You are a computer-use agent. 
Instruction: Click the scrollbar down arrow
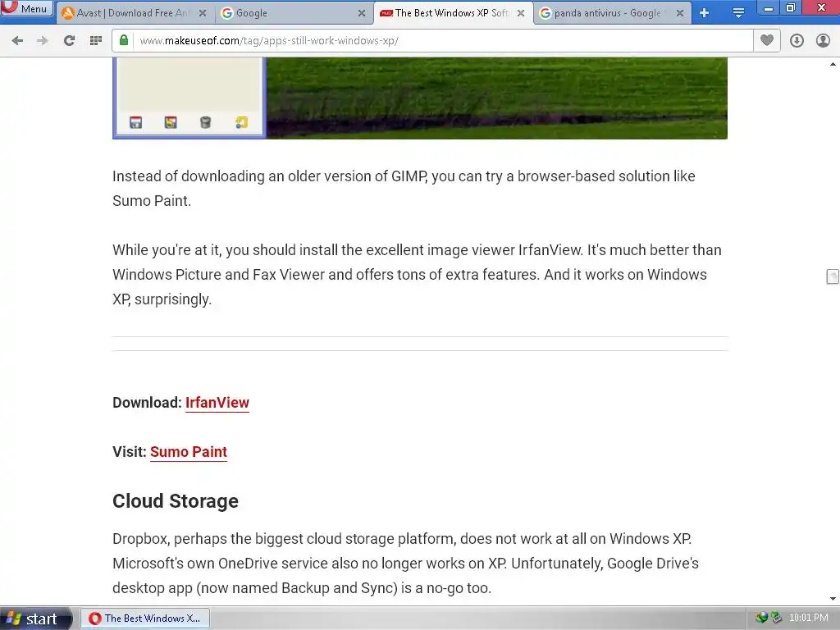pyautogui.click(x=833, y=599)
